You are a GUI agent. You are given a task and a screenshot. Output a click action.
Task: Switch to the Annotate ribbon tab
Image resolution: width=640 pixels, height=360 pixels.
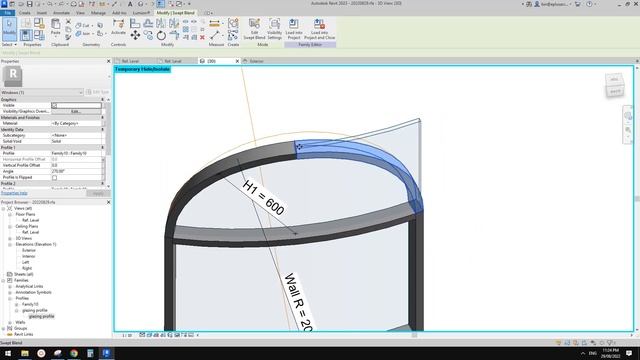point(61,13)
